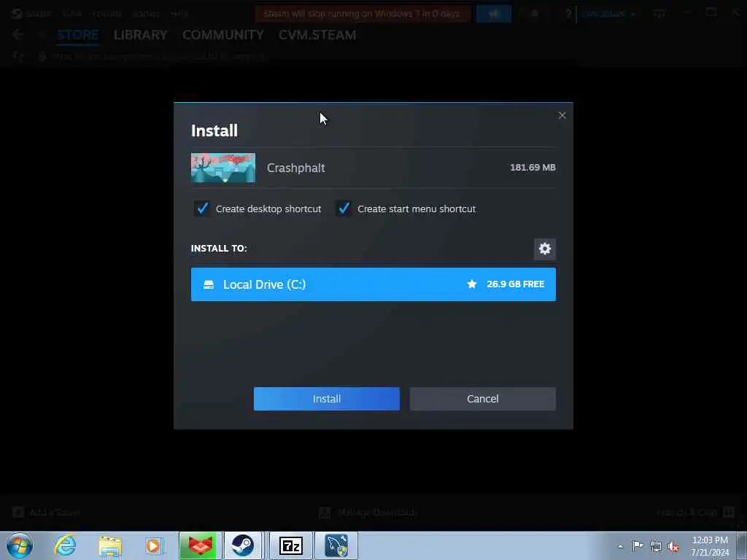Open Windows Explorer folder on taskbar
Screen dimensions: 747x560
tap(111, 545)
